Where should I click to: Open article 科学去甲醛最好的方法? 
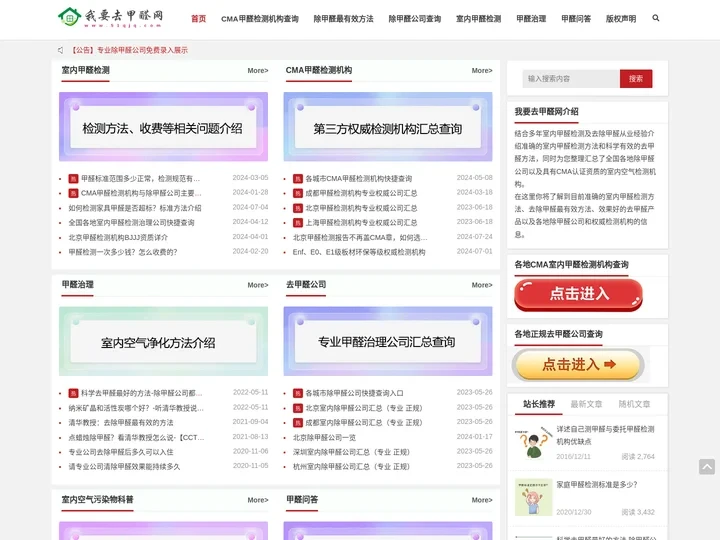141,393
